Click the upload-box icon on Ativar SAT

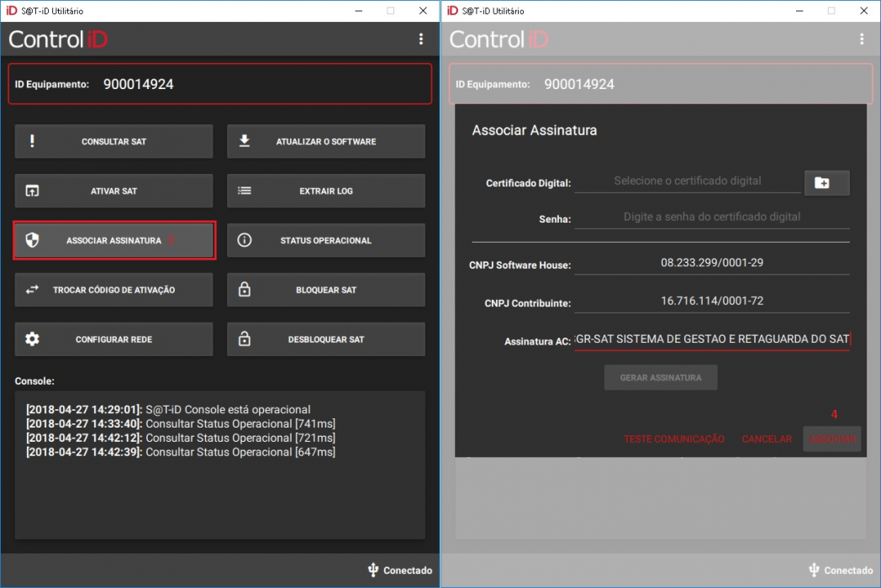click(x=32, y=191)
